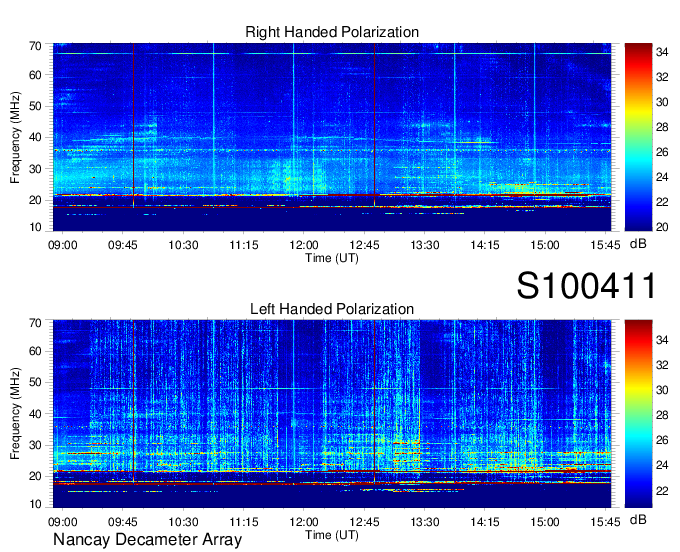Click the 20 MHz tick of bottom plot

pos(35,476)
